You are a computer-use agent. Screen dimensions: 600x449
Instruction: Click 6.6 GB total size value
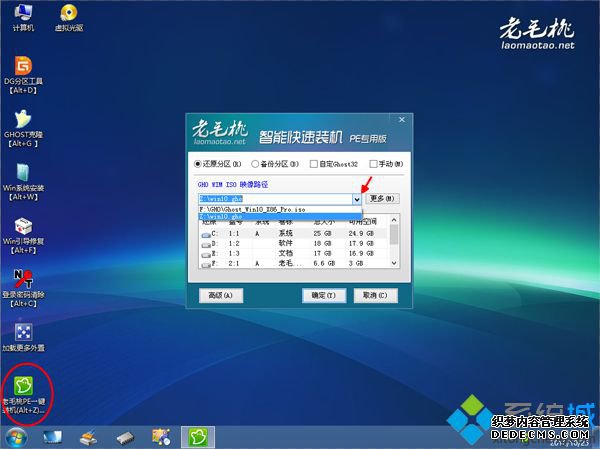coord(324,263)
